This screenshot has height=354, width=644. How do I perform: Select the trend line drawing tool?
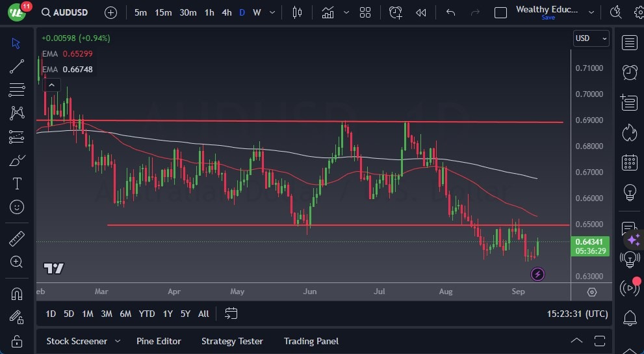(x=17, y=66)
